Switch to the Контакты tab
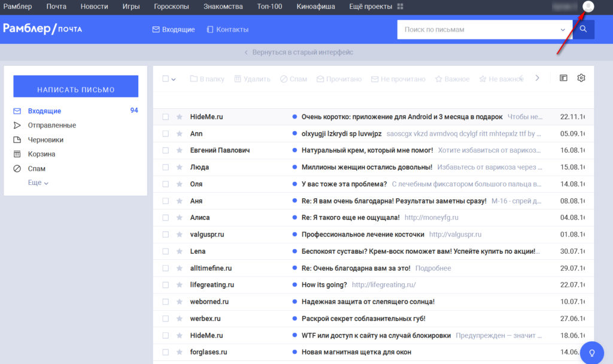Image resolution: width=613 pixels, height=364 pixels. [x=227, y=29]
